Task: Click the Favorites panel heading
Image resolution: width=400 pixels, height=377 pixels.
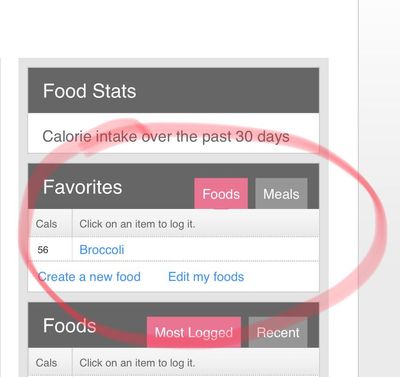Action: coord(82,187)
